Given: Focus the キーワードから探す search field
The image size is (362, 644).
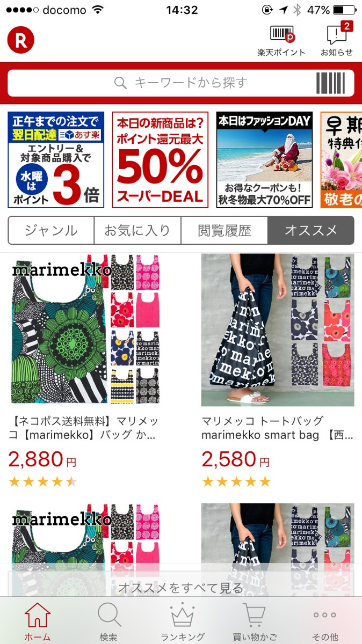Looking at the screenshot, I should pyautogui.click(x=181, y=83).
